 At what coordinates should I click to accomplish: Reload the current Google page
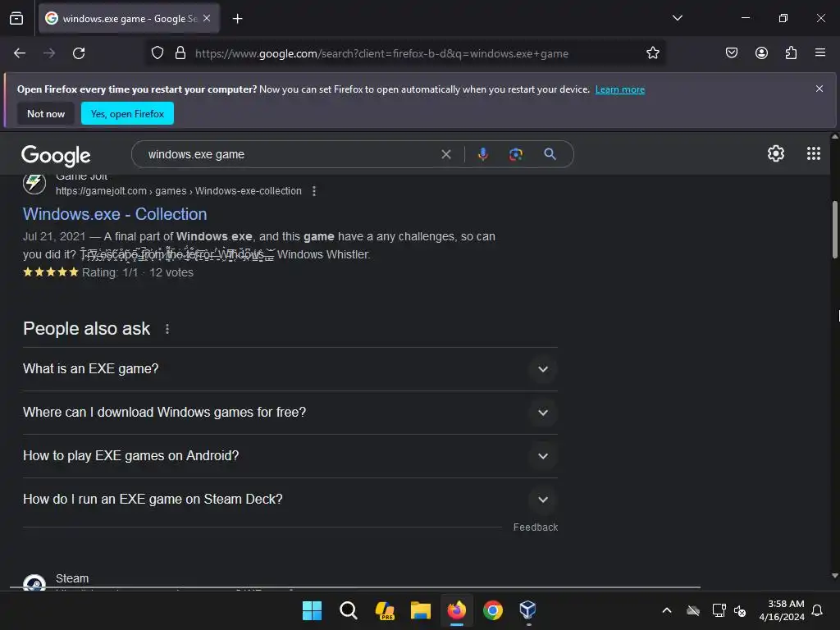(79, 53)
